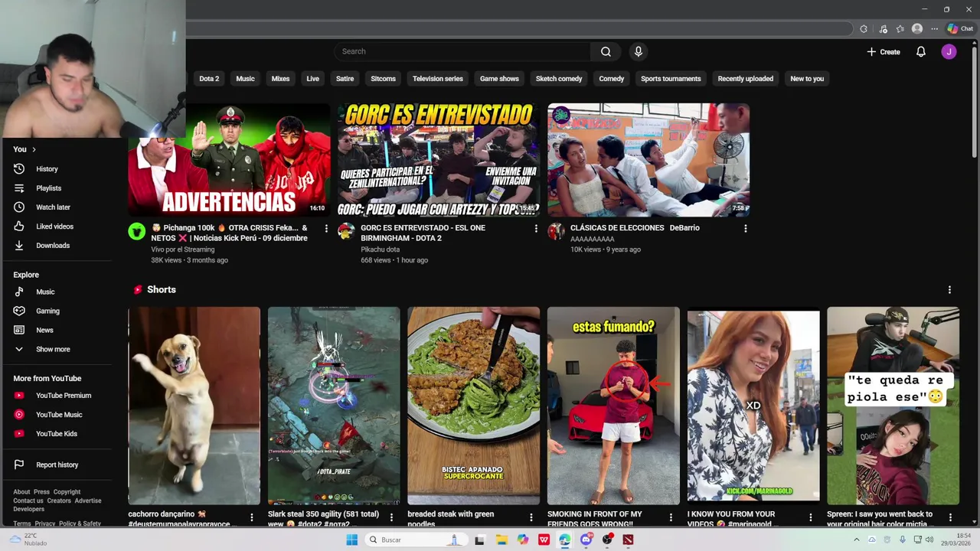The image size is (980, 551).
Task: Select the Game shows chip
Action: coord(499,79)
